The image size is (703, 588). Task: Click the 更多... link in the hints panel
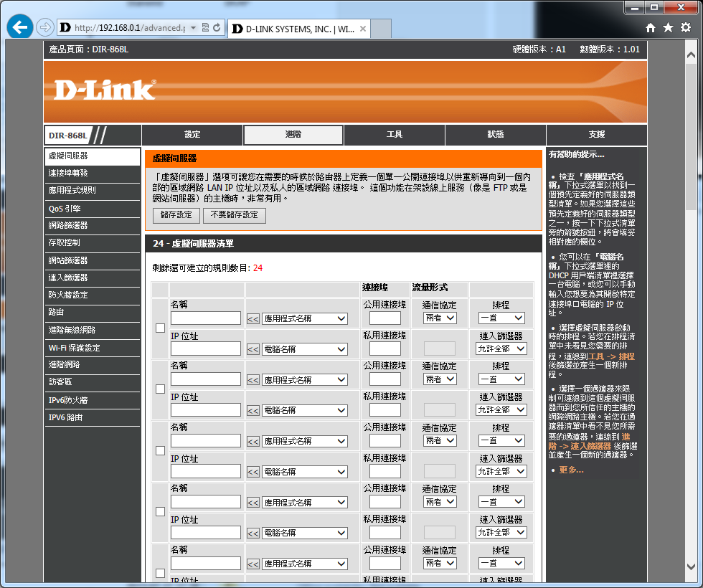tap(571, 470)
